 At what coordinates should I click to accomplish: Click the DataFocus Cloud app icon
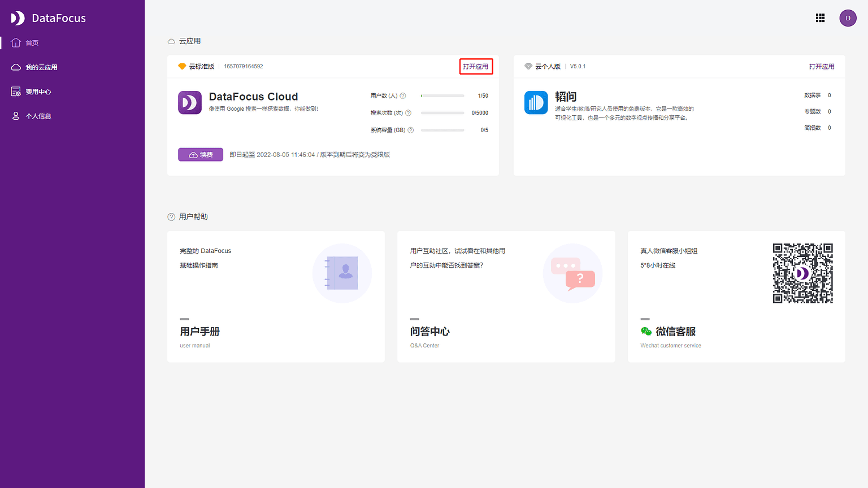pos(190,103)
